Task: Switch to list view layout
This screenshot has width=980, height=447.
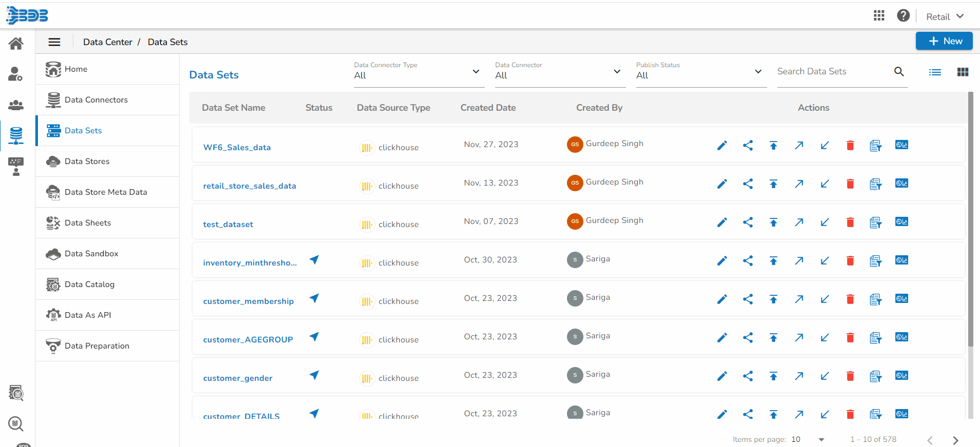Action: [x=935, y=72]
